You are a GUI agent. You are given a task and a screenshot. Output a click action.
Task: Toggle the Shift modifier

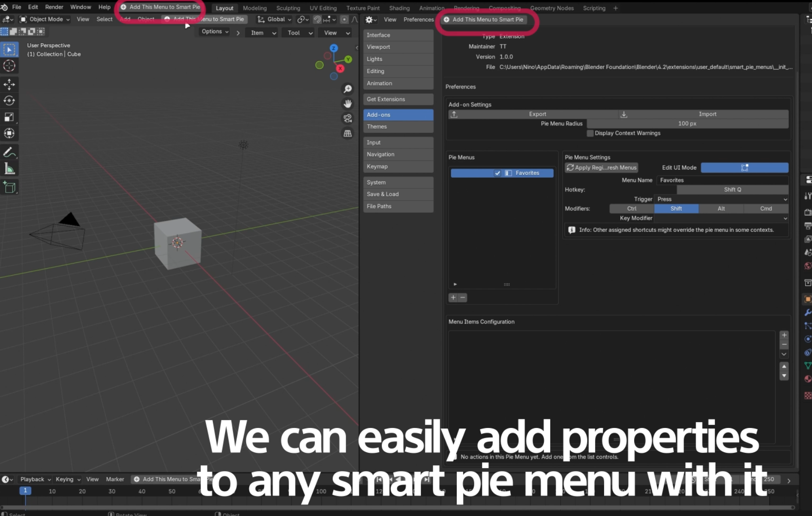pos(676,209)
